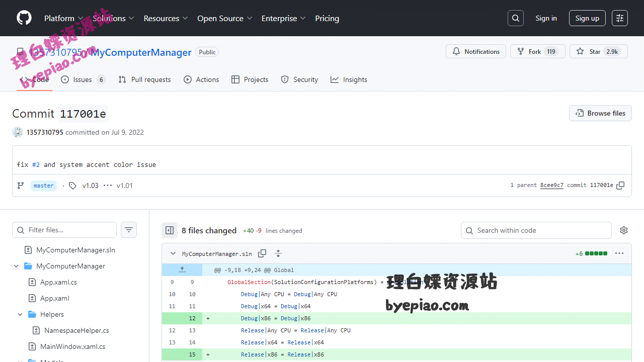644x362 pixels.
Task: Open MyComputerManager.sln diff file header link
Action: (x=217, y=254)
